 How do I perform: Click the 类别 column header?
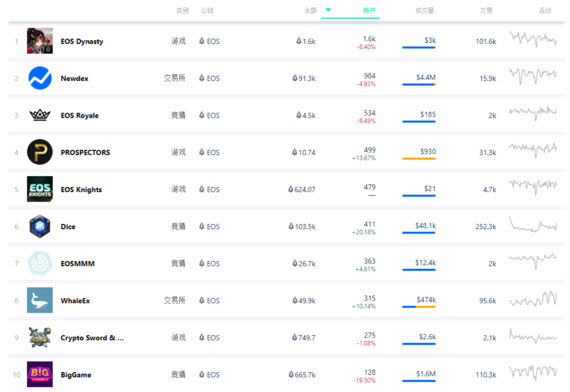click(x=183, y=11)
